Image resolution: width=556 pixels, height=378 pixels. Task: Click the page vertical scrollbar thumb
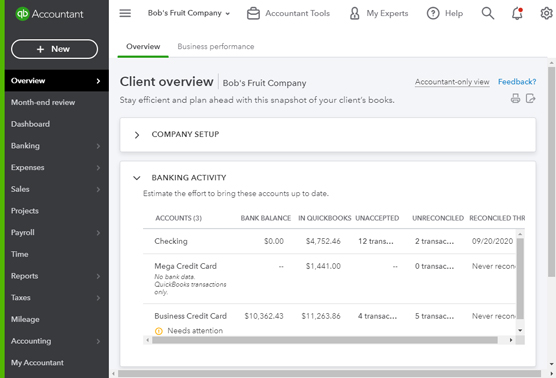click(x=551, y=172)
